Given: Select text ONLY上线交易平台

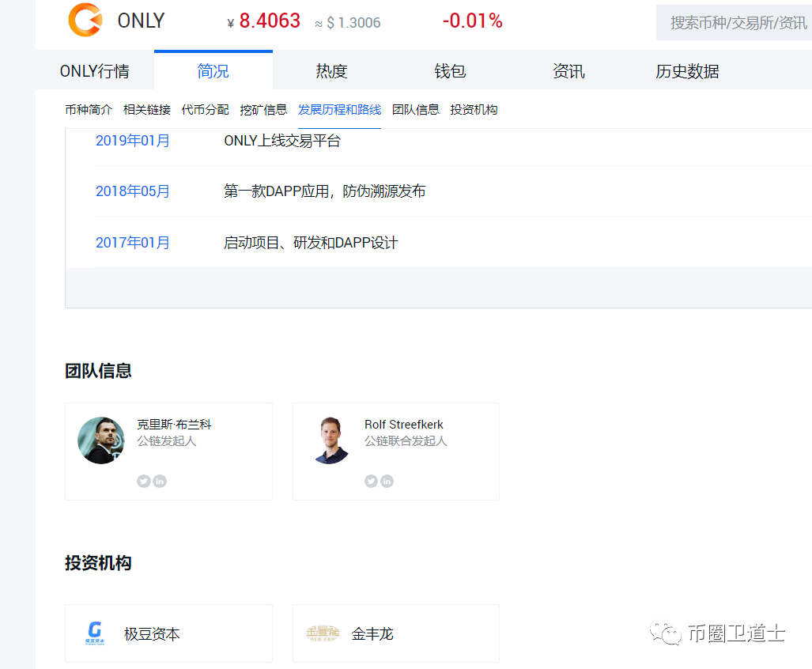Looking at the screenshot, I should [282, 141].
